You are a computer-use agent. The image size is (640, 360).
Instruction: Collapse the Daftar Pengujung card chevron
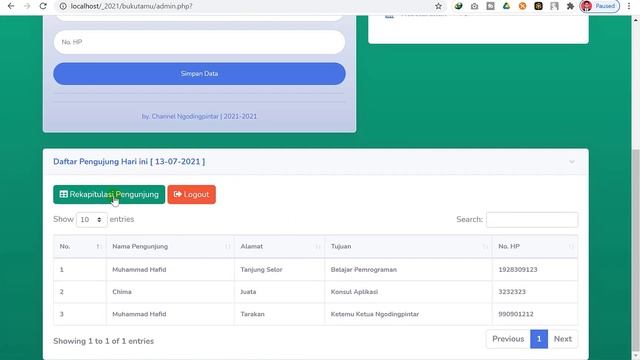pos(572,162)
